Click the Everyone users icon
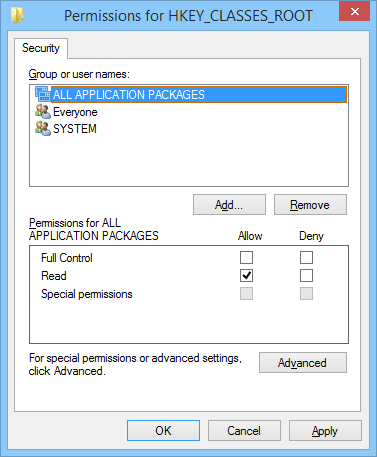 pos(43,111)
